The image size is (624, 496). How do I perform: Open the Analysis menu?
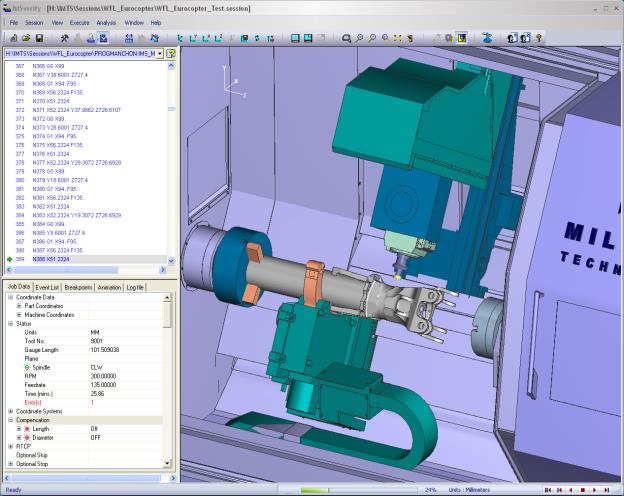(x=106, y=22)
